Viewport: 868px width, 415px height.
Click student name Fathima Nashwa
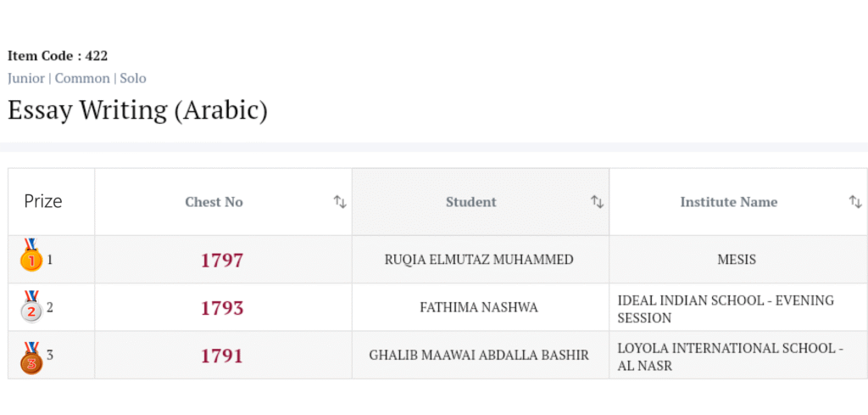[479, 307]
